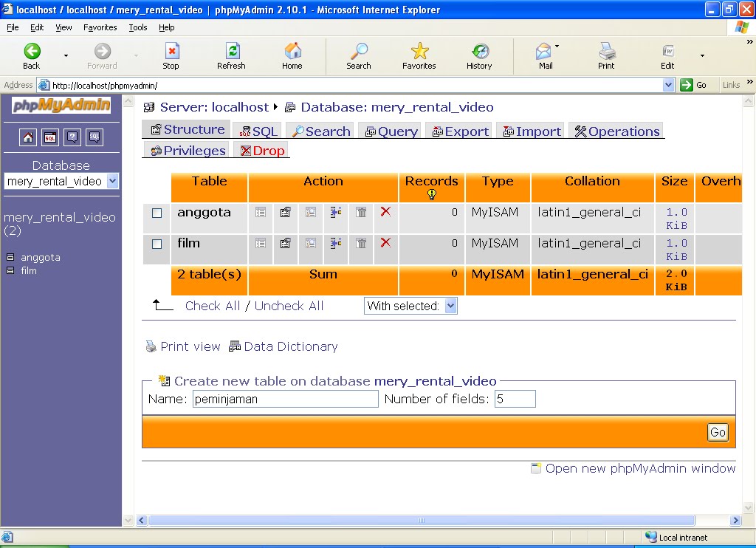Click Insert icon for film table
The width and height of the screenshot is (756, 548).
coord(336,243)
